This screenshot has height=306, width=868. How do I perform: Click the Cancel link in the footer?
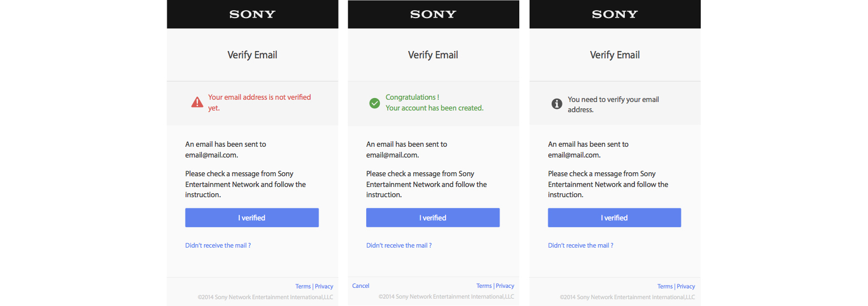click(361, 286)
